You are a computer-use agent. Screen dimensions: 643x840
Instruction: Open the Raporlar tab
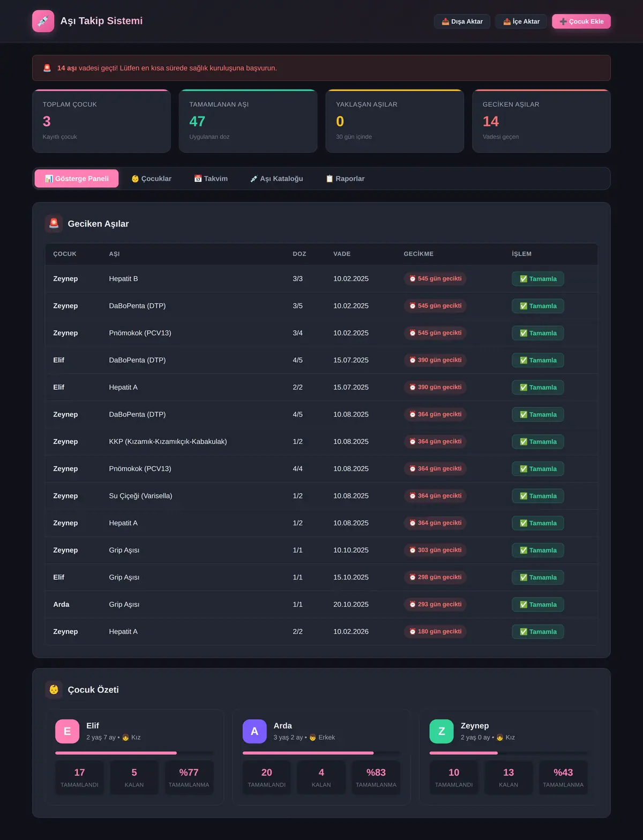coord(345,179)
